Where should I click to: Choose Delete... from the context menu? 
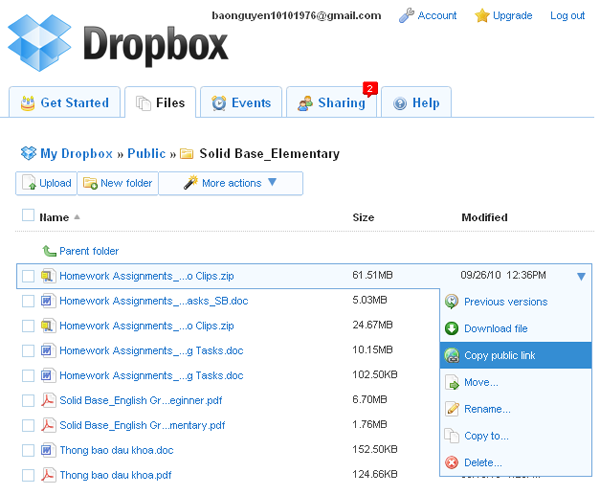[515, 462]
